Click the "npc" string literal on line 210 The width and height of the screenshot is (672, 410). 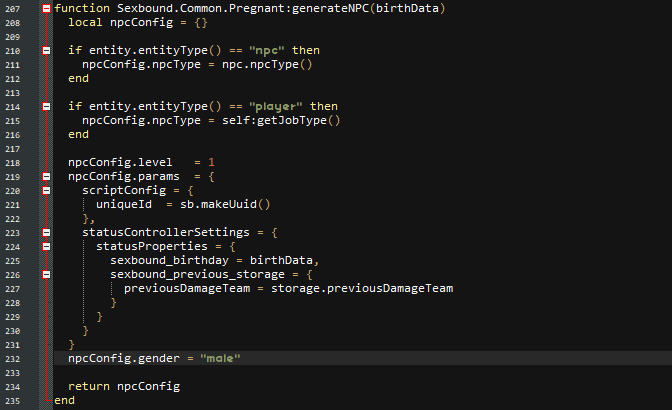[267, 51]
